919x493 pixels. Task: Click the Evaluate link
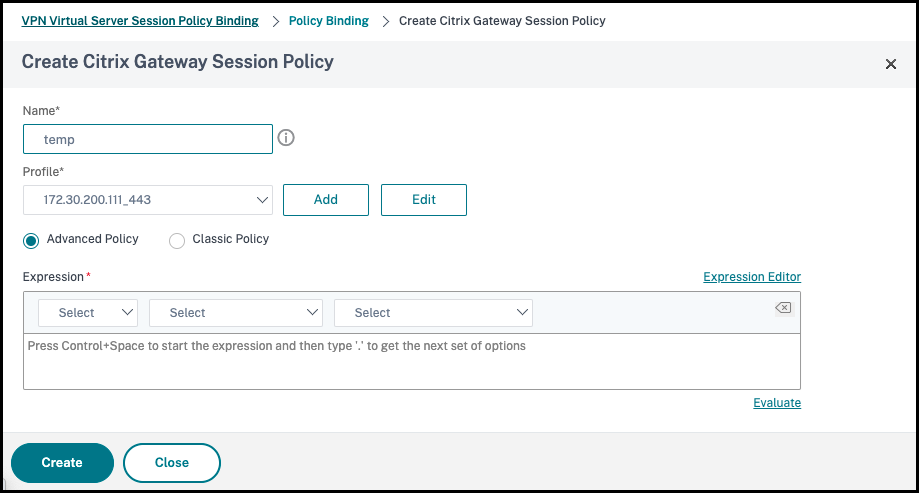tap(777, 403)
